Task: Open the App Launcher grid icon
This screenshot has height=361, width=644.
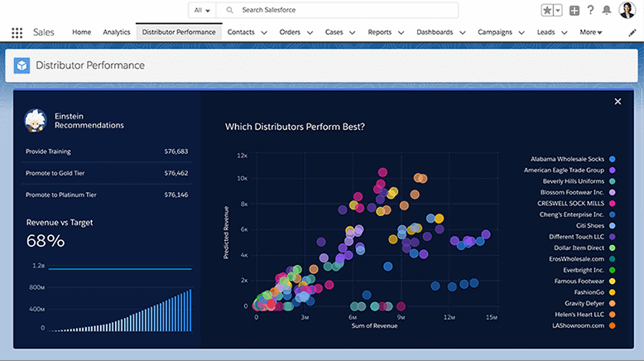Action: [17, 32]
